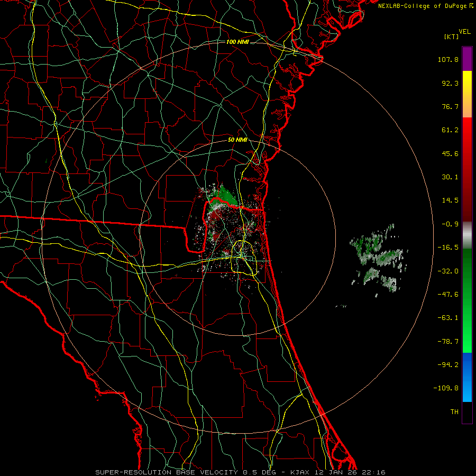Click the 45.6 legend value
Screen dimensions: 476x476
click(x=450, y=153)
